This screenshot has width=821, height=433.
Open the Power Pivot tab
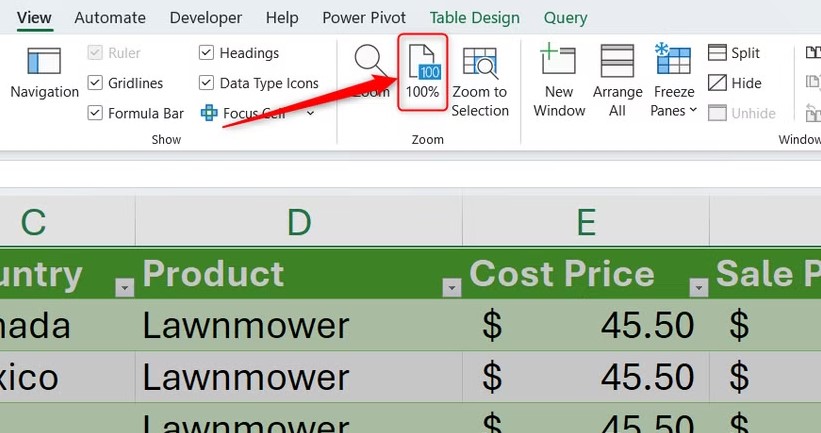click(364, 18)
